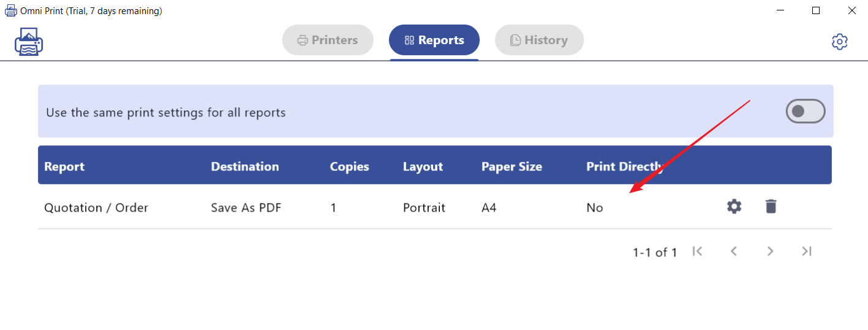
Task: Select the Reports tab
Action: [434, 40]
